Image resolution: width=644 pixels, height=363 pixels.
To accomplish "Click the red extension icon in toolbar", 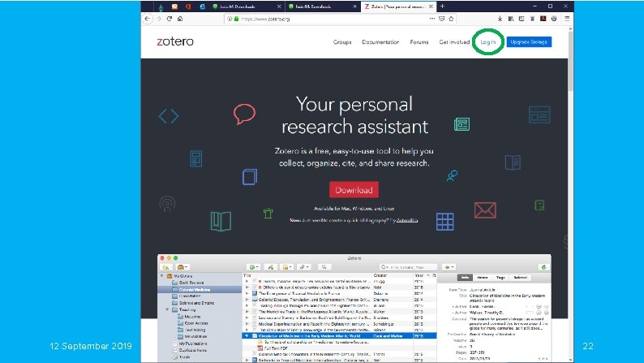I will (x=543, y=19).
